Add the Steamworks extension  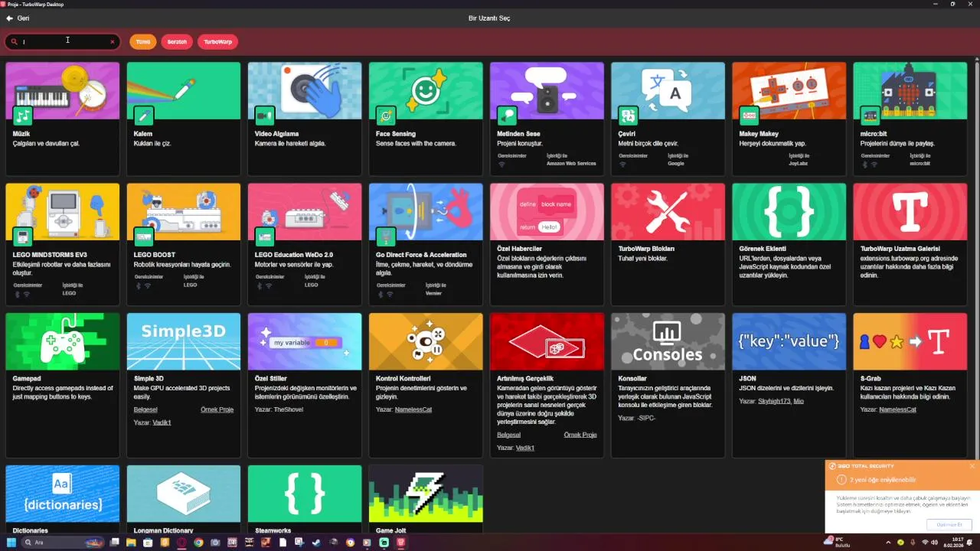pos(305,499)
